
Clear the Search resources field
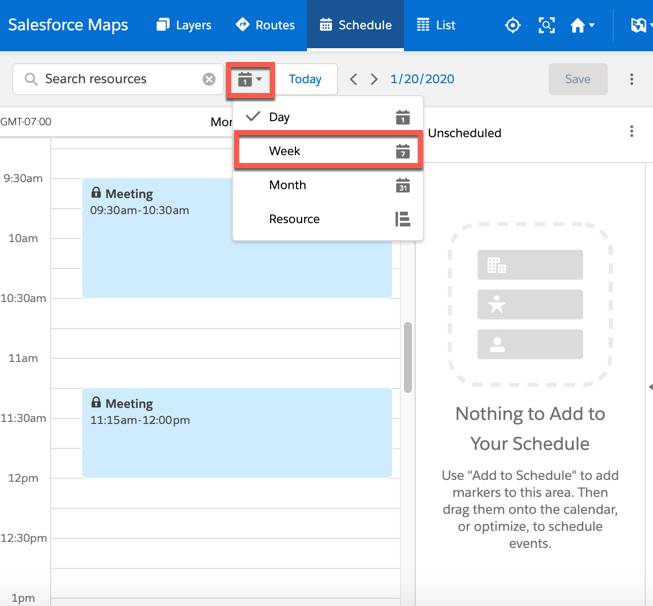209,79
